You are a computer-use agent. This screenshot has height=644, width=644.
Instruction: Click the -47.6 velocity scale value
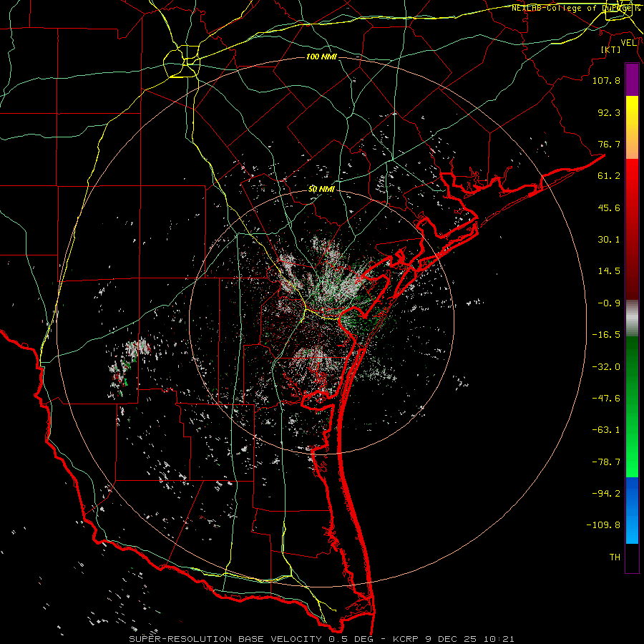click(606, 399)
